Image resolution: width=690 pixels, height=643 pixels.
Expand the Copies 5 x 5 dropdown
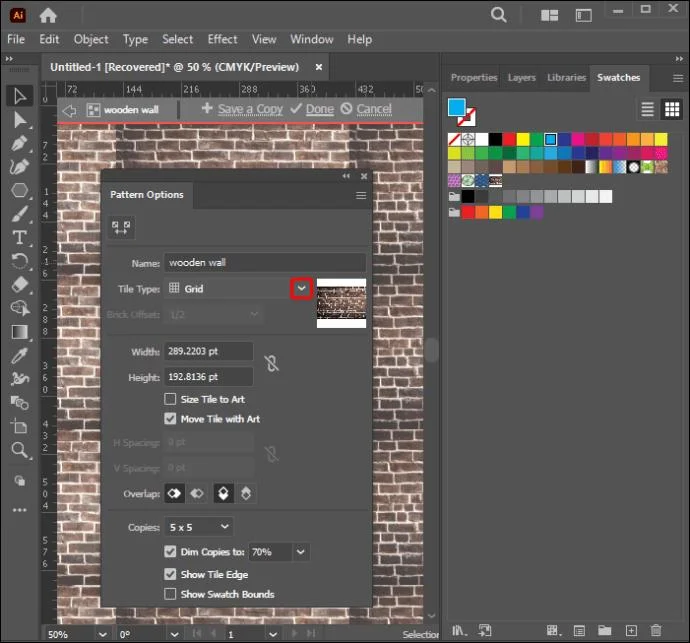tap(225, 526)
